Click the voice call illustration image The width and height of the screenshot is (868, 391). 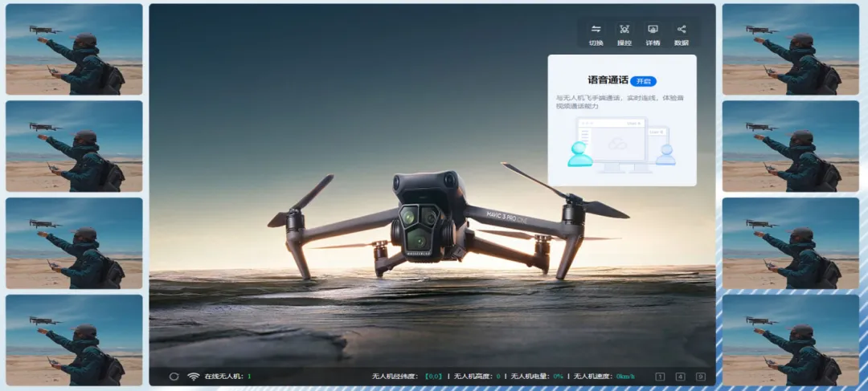pos(621,145)
